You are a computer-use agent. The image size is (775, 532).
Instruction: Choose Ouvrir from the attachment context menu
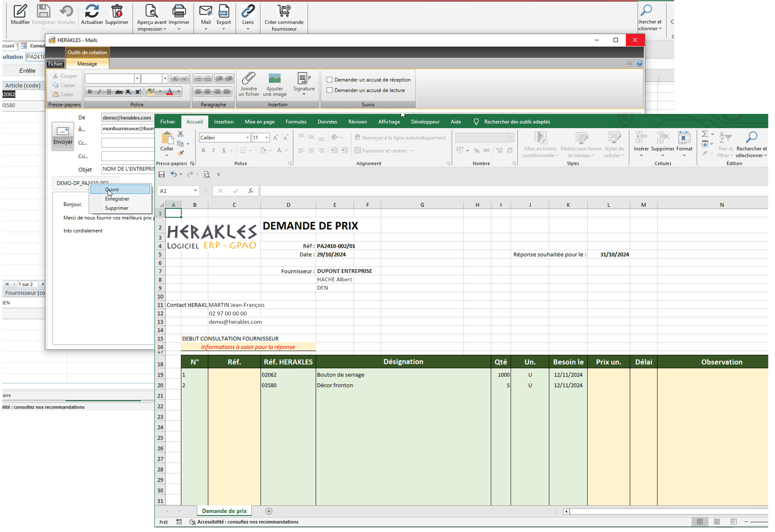coord(112,189)
